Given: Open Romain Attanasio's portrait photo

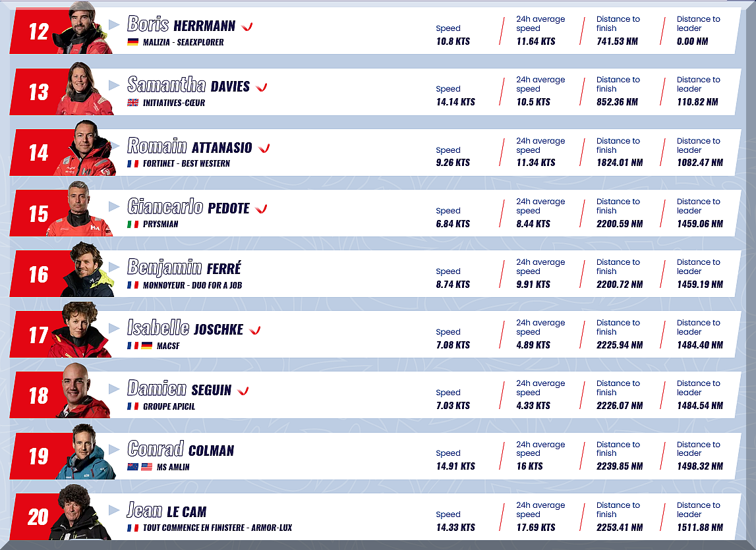Looking at the screenshot, I should click(x=86, y=149).
